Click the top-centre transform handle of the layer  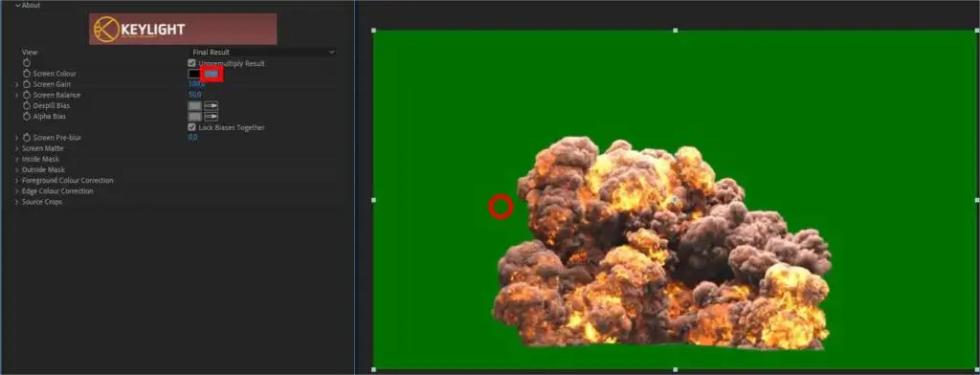(x=675, y=30)
